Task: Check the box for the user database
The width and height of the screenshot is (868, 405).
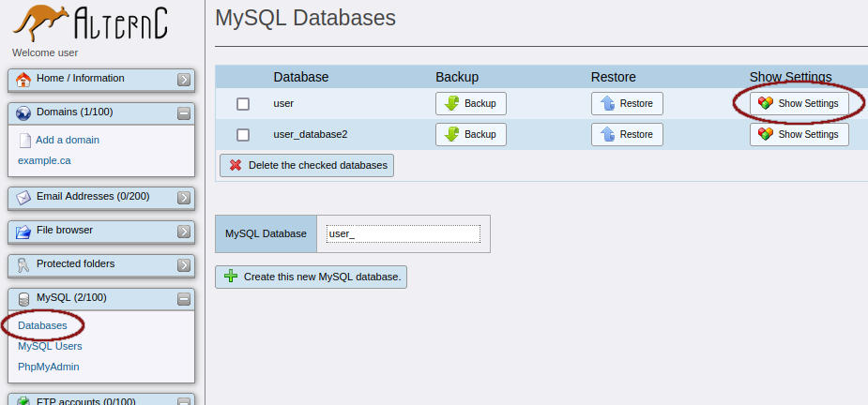Action: click(243, 103)
